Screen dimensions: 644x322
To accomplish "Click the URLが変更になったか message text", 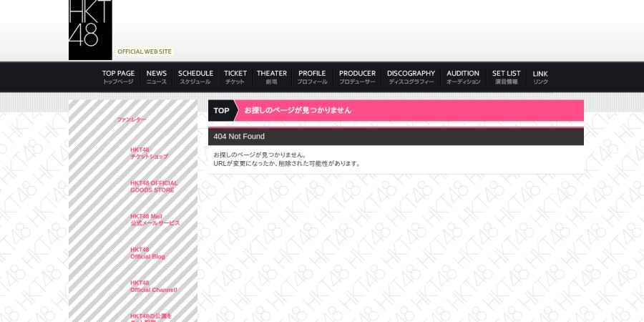I will tap(287, 163).
